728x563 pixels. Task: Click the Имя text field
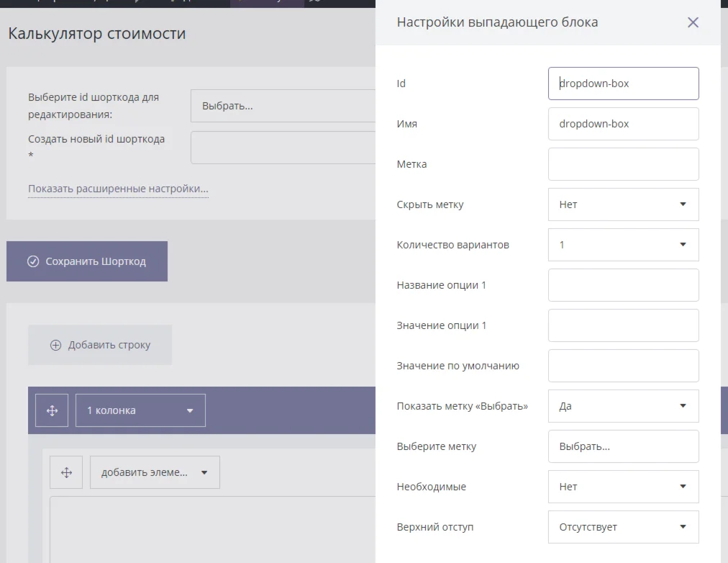click(623, 124)
